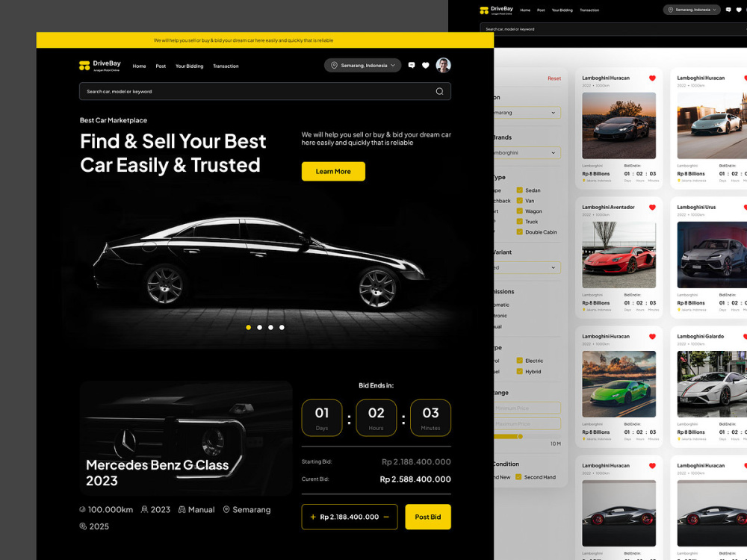Toggle the Hybrid fuel checkbox

pos(520,371)
